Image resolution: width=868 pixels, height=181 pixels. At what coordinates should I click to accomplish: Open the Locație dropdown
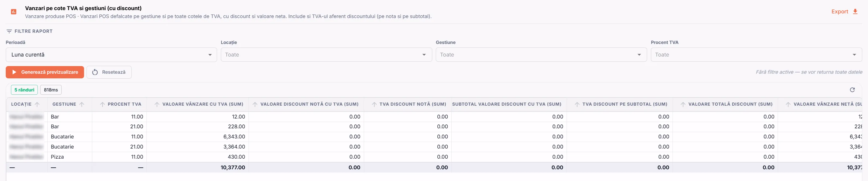pyautogui.click(x=326, y=55)
